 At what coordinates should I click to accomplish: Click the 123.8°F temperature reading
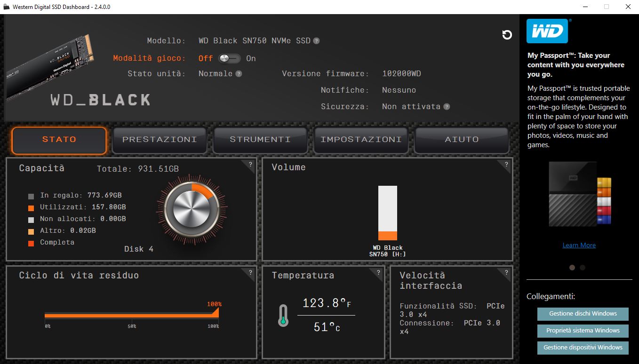327,303
